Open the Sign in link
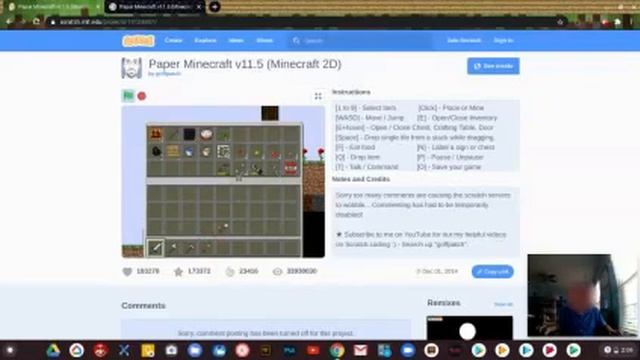Screen dimensions: 640x360 (503, 40)
